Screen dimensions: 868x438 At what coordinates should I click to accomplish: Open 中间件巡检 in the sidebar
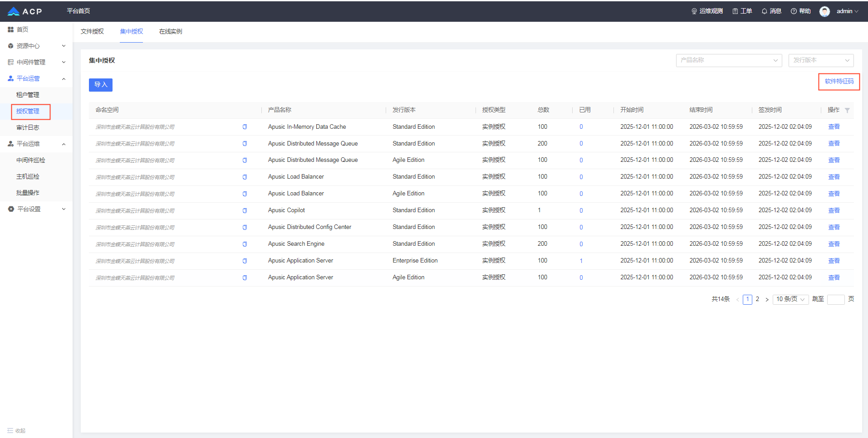(x=30, y=160)
